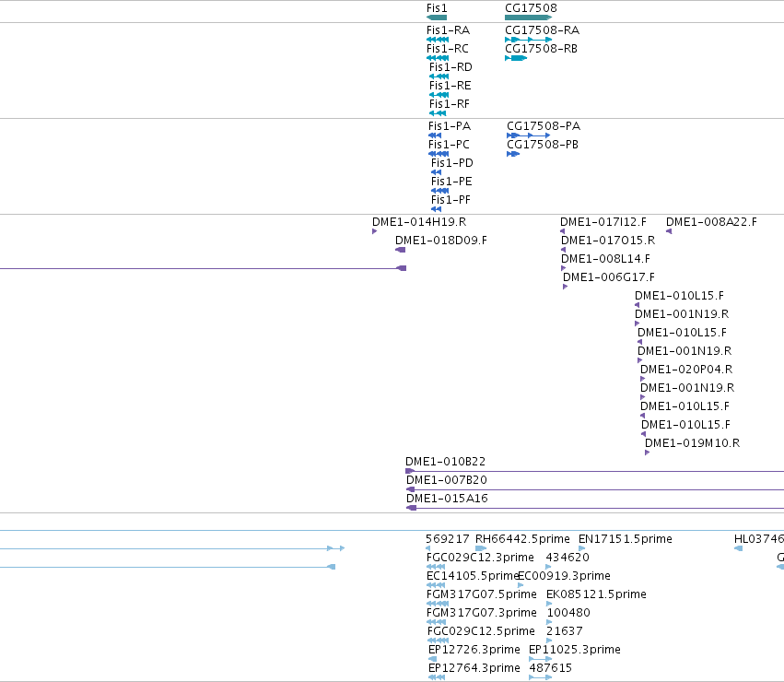Click the EK085121.5prime EST label
The width and height of the screenshot is (784, 682).
pyautogui.click(x=596, y=594)
